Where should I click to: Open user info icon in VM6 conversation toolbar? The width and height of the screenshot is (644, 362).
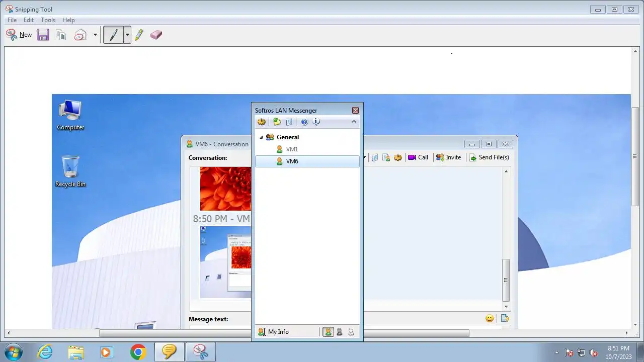click(386, 157)
